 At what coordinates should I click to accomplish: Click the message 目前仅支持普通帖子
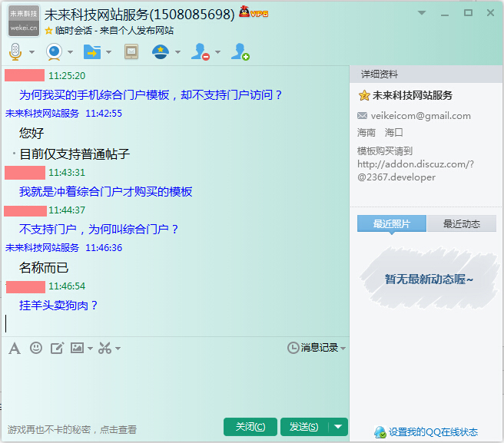tap(75, 154)
